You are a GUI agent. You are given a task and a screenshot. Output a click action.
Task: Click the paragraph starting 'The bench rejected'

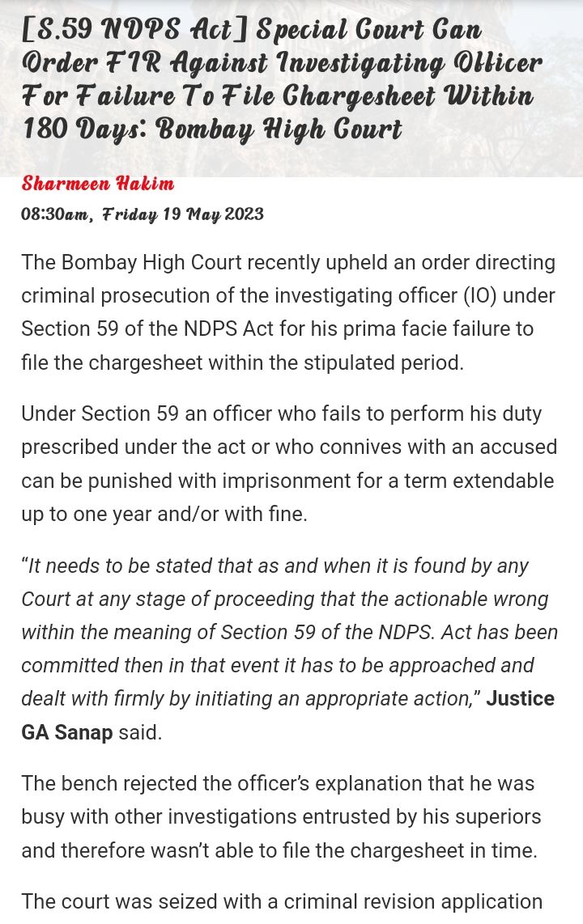(280, 816)
